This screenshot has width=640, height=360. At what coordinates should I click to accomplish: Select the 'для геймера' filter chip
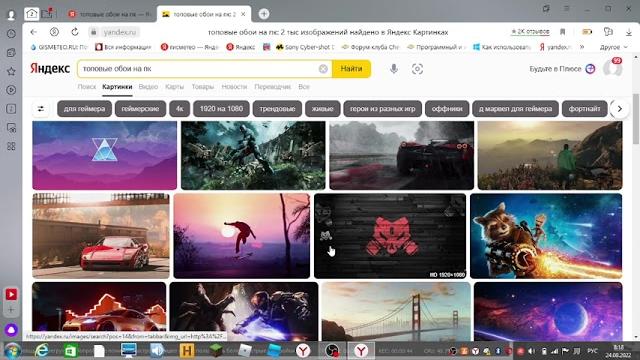tap(84, 109)
